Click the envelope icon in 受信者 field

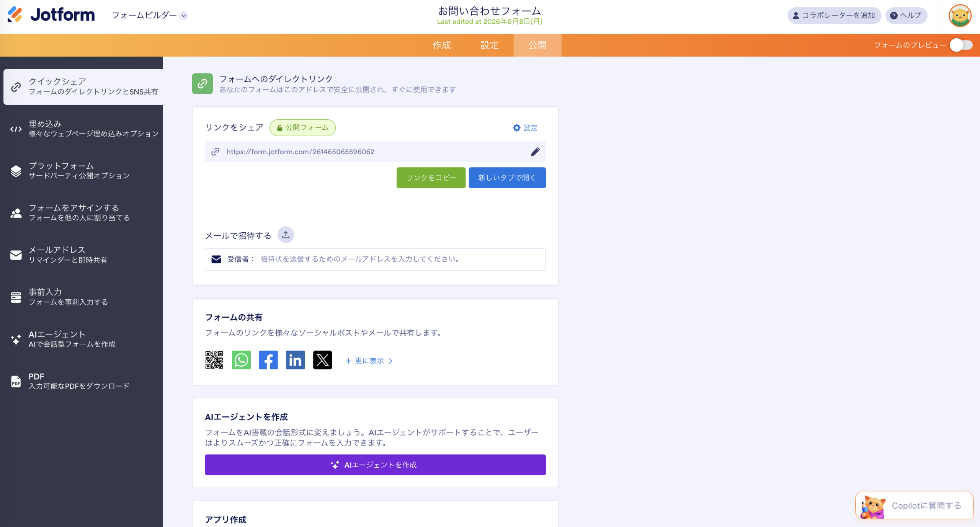point(216,259)
